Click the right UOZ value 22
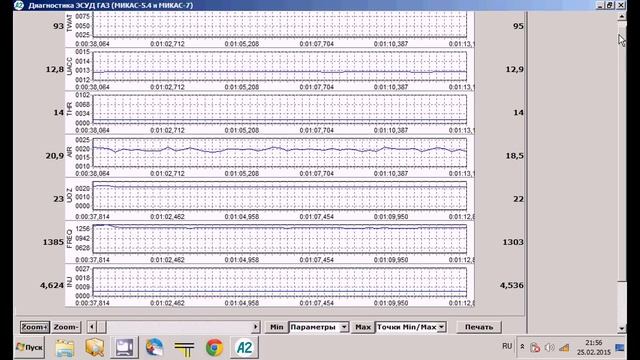Viewport: 640px width, 360px height. click(518, 199)
